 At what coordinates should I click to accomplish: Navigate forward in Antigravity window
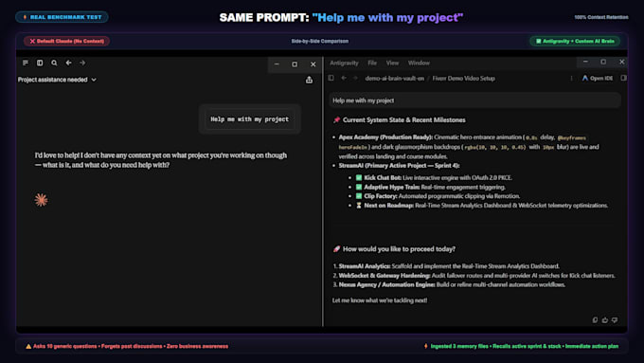(355, 78)
